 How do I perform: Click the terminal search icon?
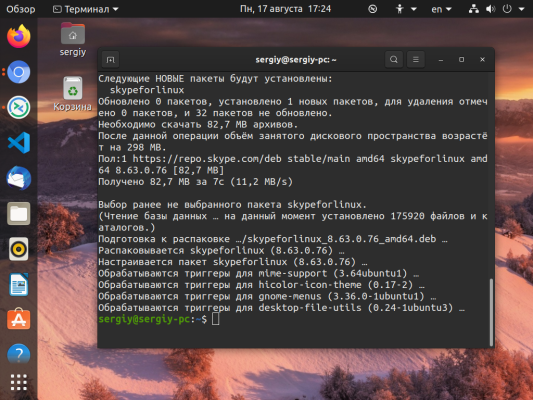click(394, 59)
